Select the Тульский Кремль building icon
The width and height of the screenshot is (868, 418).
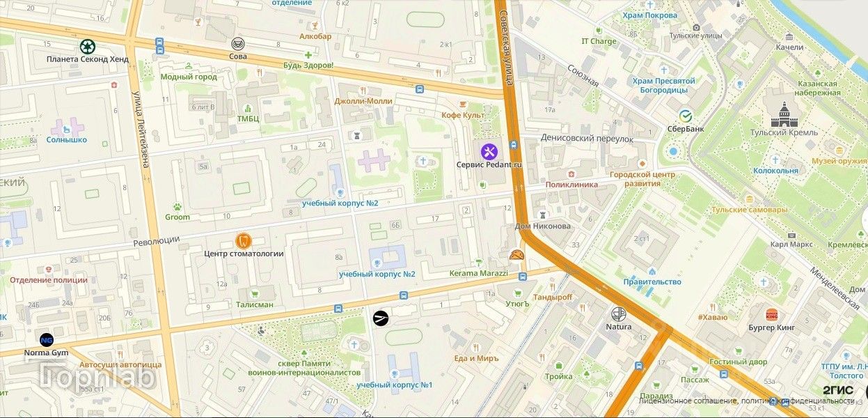coord(784,114)
